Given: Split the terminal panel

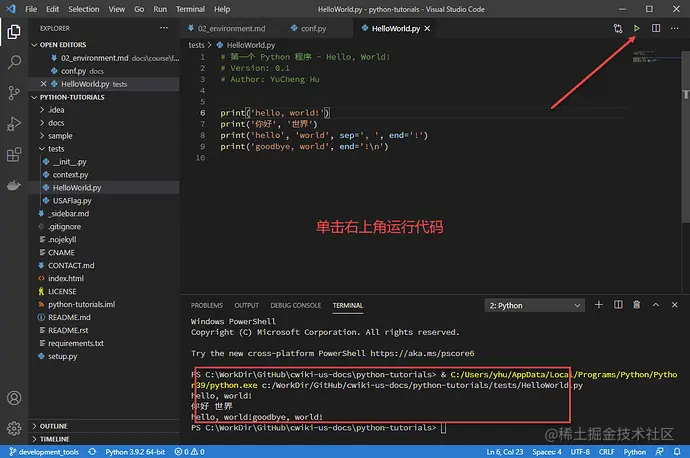Looking at the screenshot, I should coord(618,304).
